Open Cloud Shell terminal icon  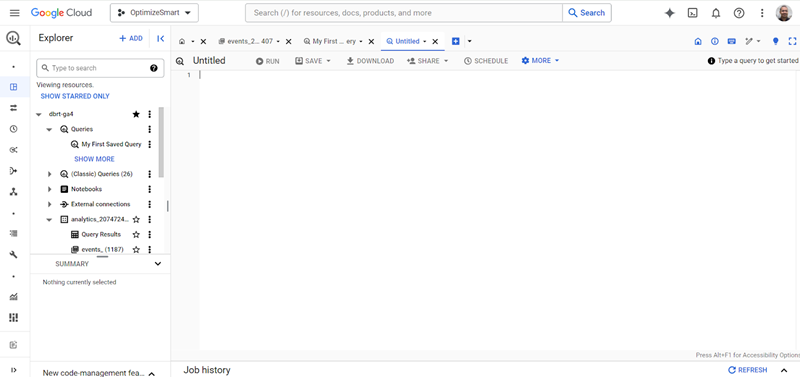pyautogui.click(x=693, y=13)
